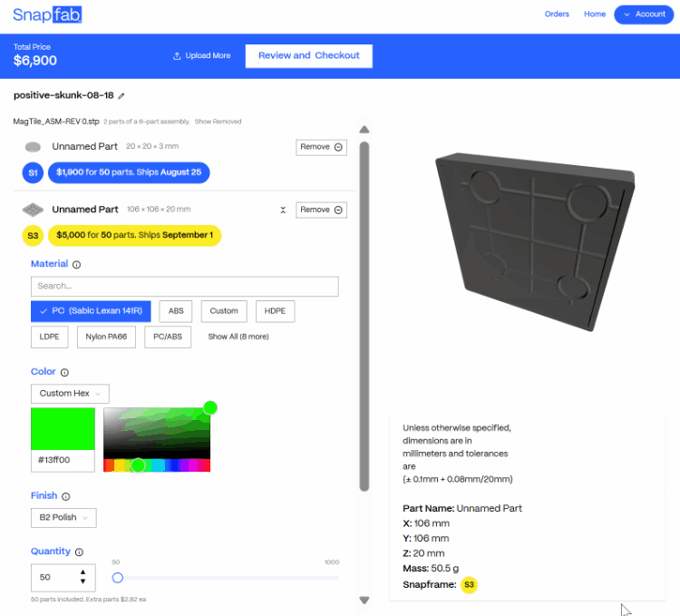The width and height of the screenshot is (680, 616).
Task: Click the Finish info icon
Action: pyautogui.click(x=66, y=496)
